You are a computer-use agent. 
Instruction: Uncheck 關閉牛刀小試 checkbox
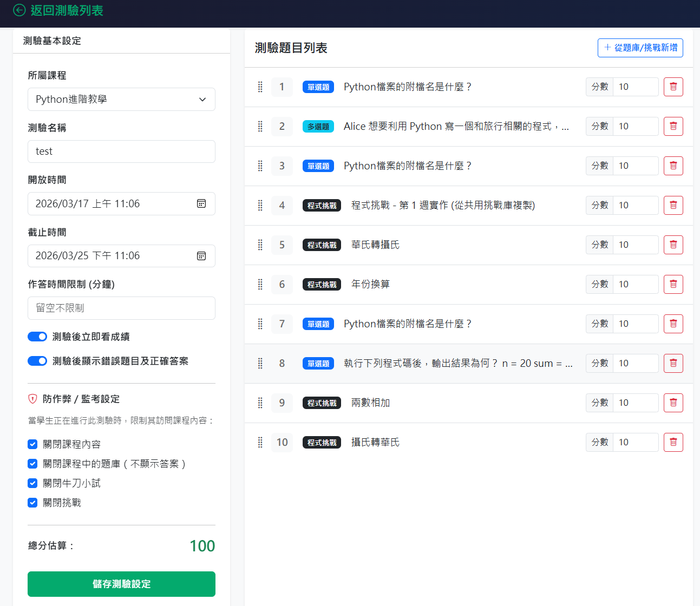[x=32, y=483]
